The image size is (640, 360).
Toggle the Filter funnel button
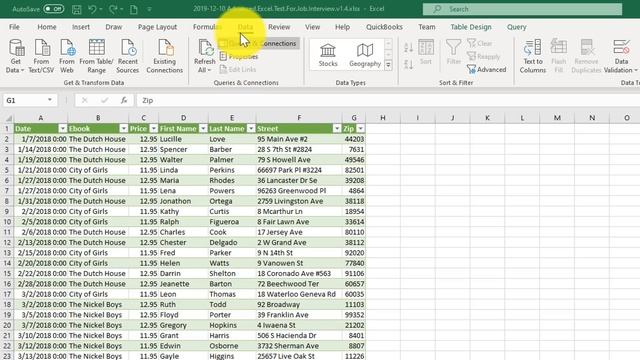pos(453,52)
